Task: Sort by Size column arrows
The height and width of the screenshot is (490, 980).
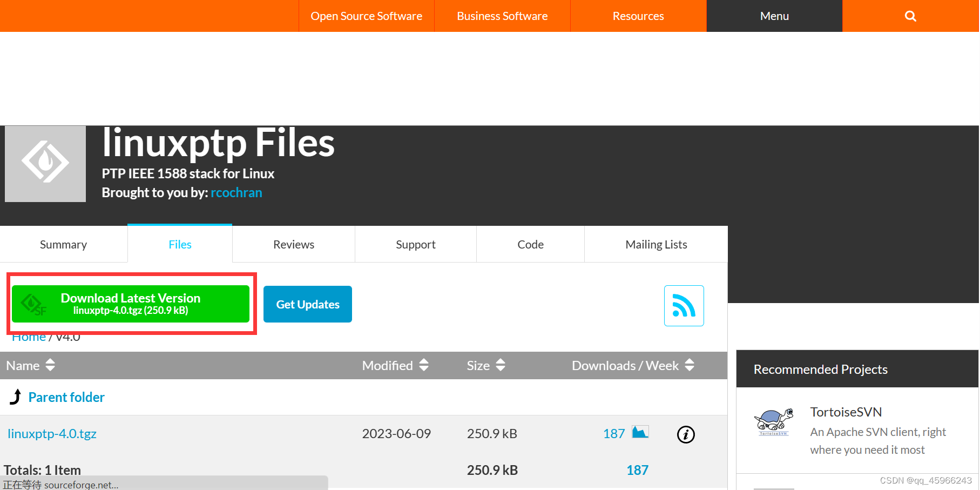Action: point(501,365)
